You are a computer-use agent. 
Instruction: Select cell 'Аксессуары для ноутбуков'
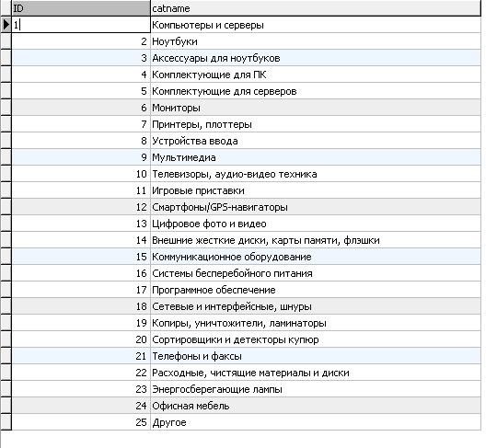pyautogui.click(x=316, y=58)
